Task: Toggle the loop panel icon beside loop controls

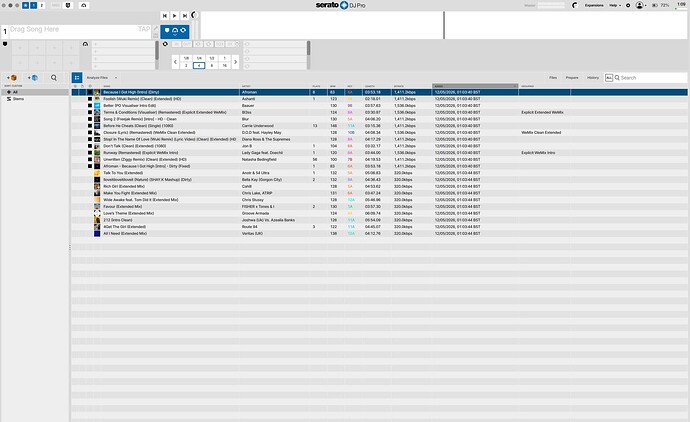Action: (165, 44)
